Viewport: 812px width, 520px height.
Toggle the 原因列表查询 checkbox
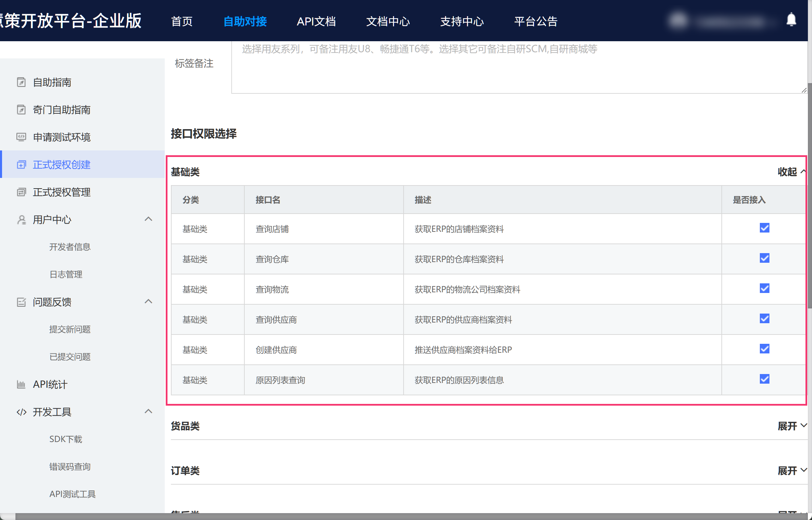764,379
